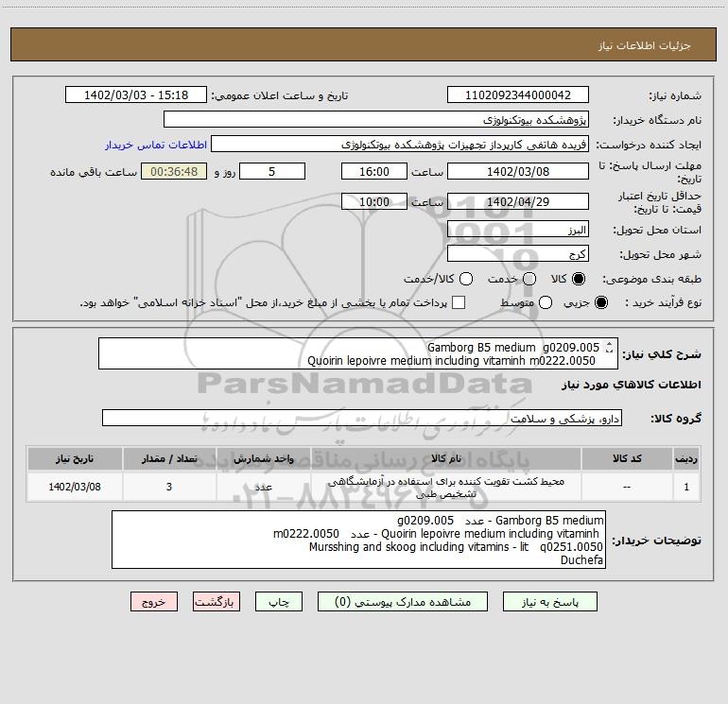728x704 pixels.
Task: Select the کالا/خدمت radio button
Action: click(466, 279)
